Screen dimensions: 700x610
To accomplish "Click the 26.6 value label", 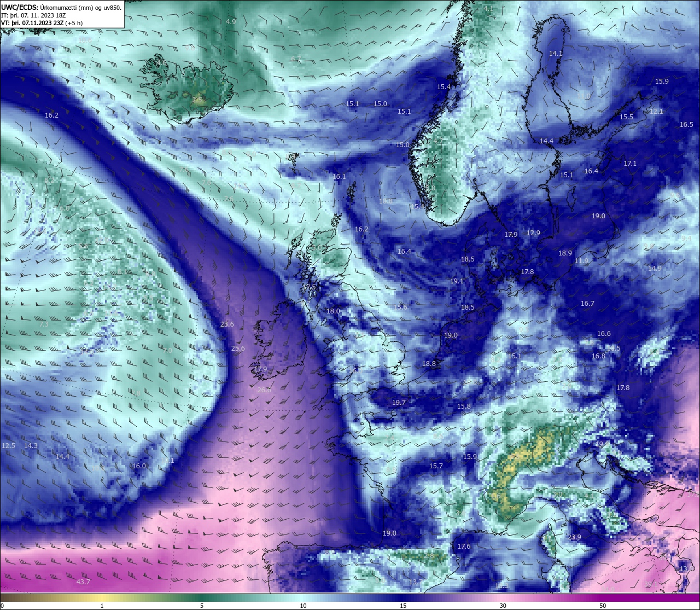I will point(264,390).
